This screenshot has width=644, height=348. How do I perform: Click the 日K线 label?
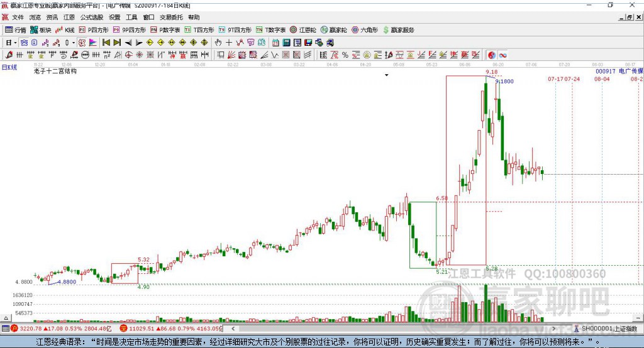click(9, 67)
